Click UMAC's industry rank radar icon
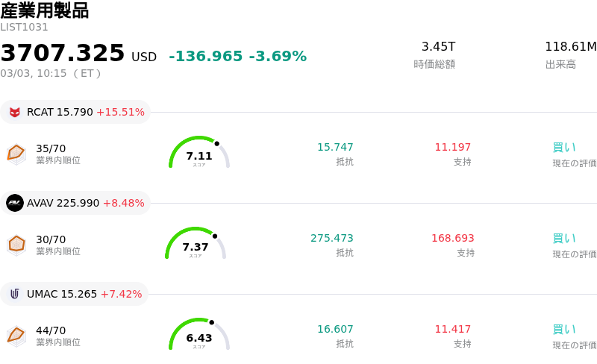The height and width of the screenshot is (364, 597). tap(16, 336)
